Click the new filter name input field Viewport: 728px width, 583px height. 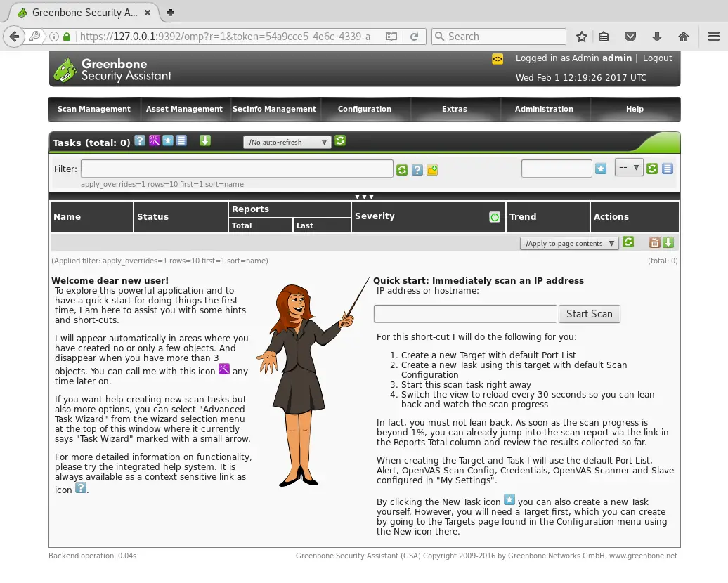557,169
